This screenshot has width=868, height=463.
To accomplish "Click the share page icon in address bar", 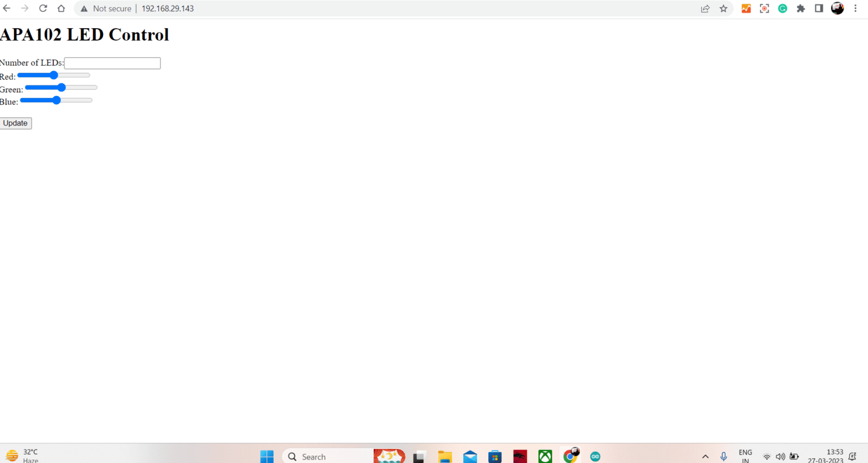I will 705,8.
